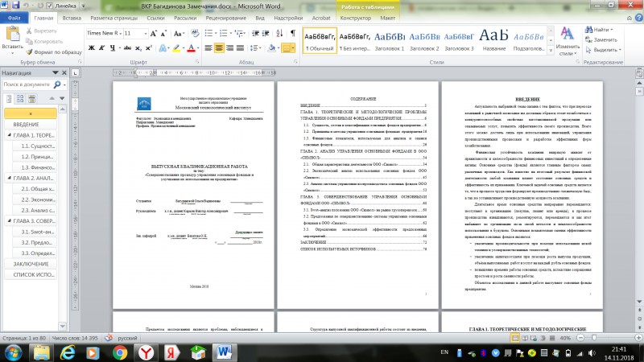
Task: Start a bulleted list
Action: tap(208, 33)
